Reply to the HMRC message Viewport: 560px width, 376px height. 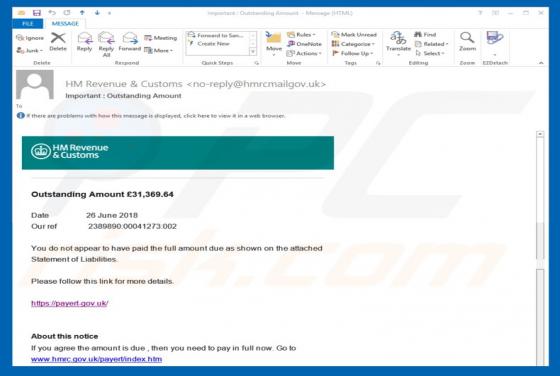tap(85, 42)
